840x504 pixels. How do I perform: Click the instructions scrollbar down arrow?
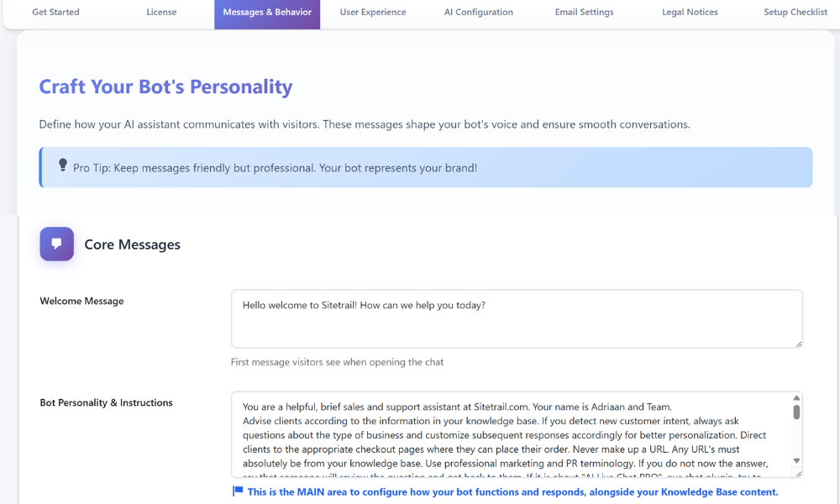pyautogui.click(x=796, y=461)
